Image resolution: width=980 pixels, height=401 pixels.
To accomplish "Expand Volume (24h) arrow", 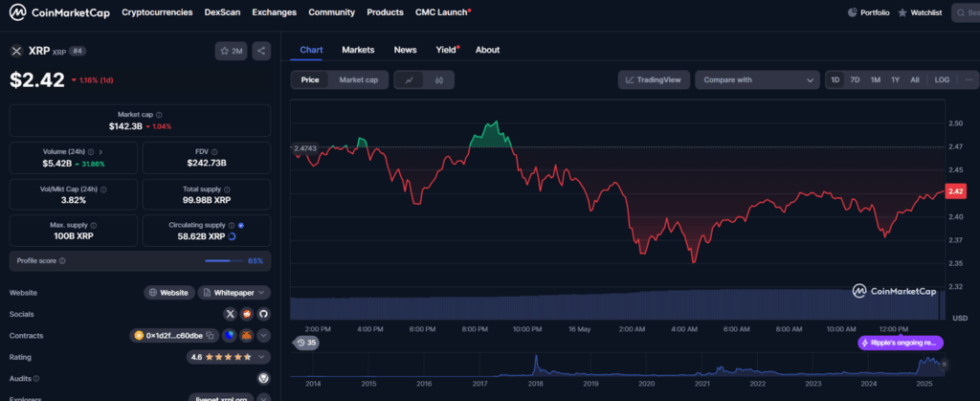I will (x=100, y=152).
